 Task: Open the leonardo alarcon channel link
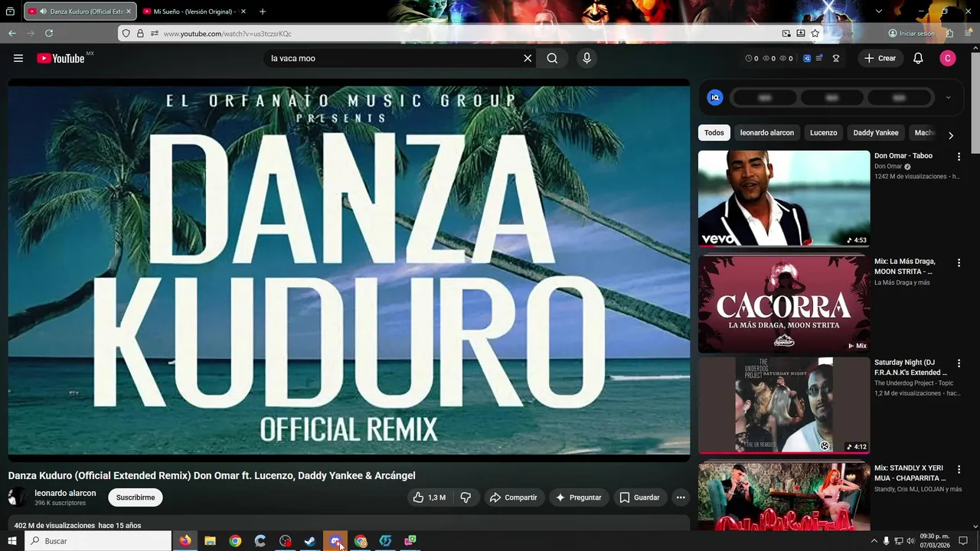click(x=65, y=494)
